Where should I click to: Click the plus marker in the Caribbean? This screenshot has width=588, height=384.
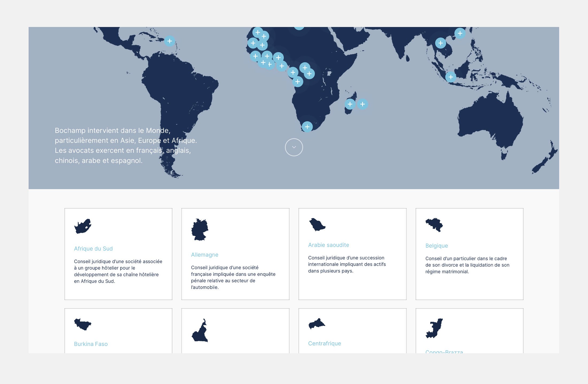tap(169, 41)
